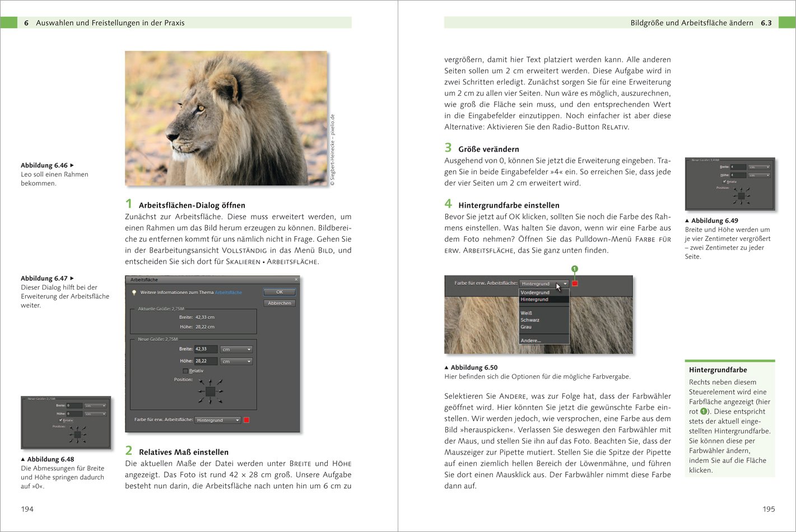796x532 pixels.
Task: Click red color swatch beside open Hintergrund menu
Action: pyautogui.click(x=575, y=283)
